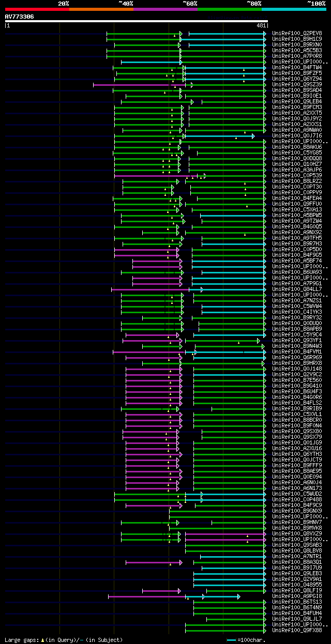View alignment for UniRef100_Q0J7I6
This screenshot has height=644, width=331.
click(x=297, y=135)
